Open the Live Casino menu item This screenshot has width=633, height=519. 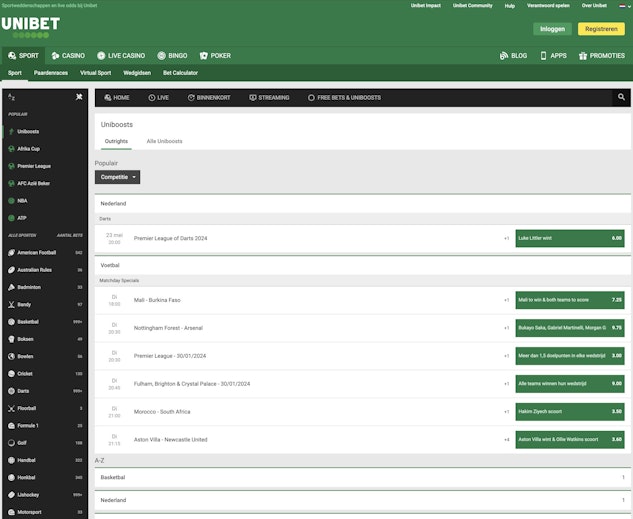tap(121, 56)
